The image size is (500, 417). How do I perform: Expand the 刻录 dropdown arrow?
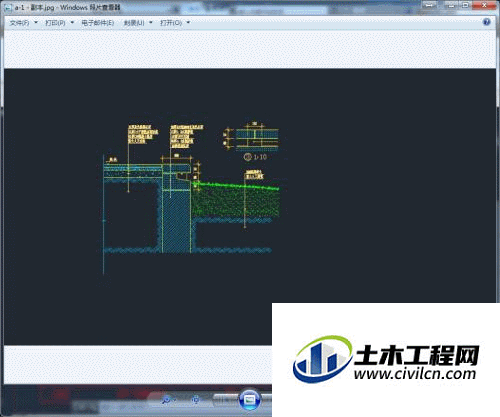[x=151, y=23]
